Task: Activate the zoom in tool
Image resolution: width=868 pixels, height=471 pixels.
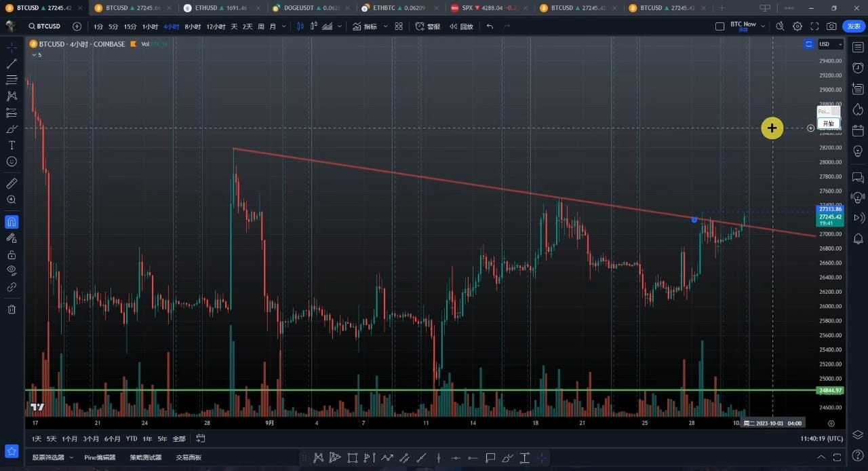Action: 12,200
